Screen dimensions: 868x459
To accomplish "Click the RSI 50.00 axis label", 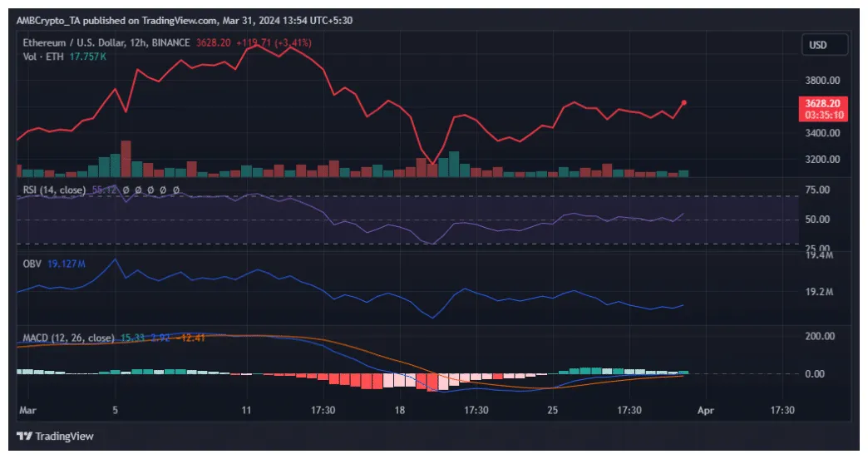I will (x=817, y=220).
